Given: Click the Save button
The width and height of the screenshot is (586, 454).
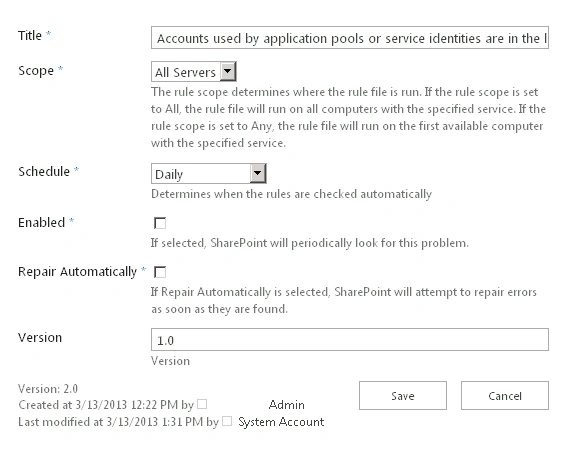Looking at the screenshot, I should [403, 396].
